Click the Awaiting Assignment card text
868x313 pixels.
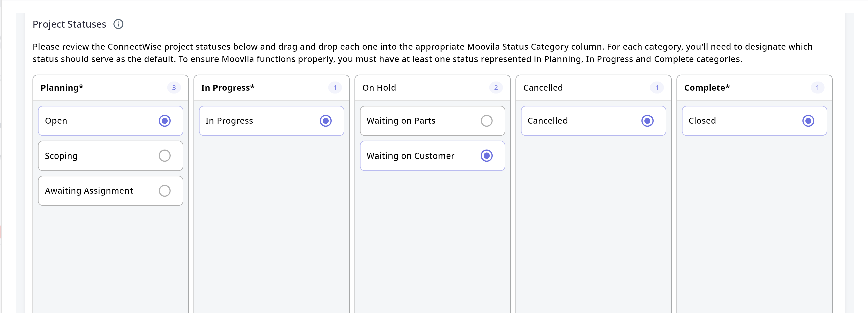(x=89, y=191)
